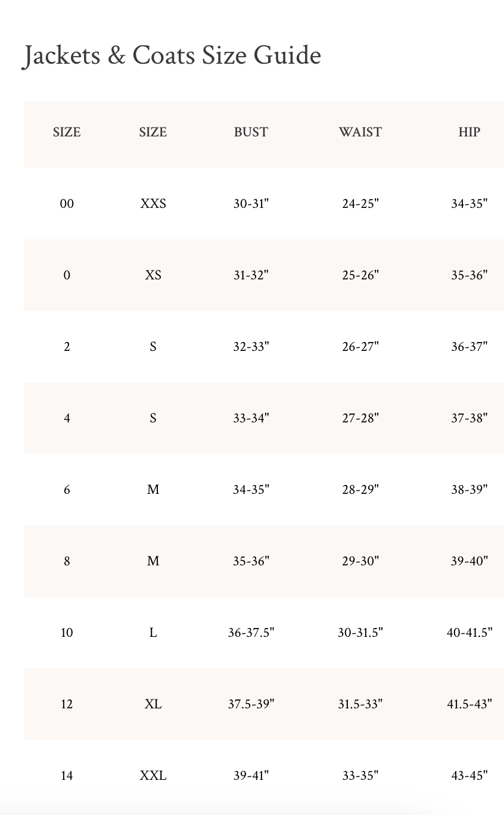The height and width of the screenshot is (815, 504).
Task: Click hip measurement 39-40"
Action: point(469,561)
